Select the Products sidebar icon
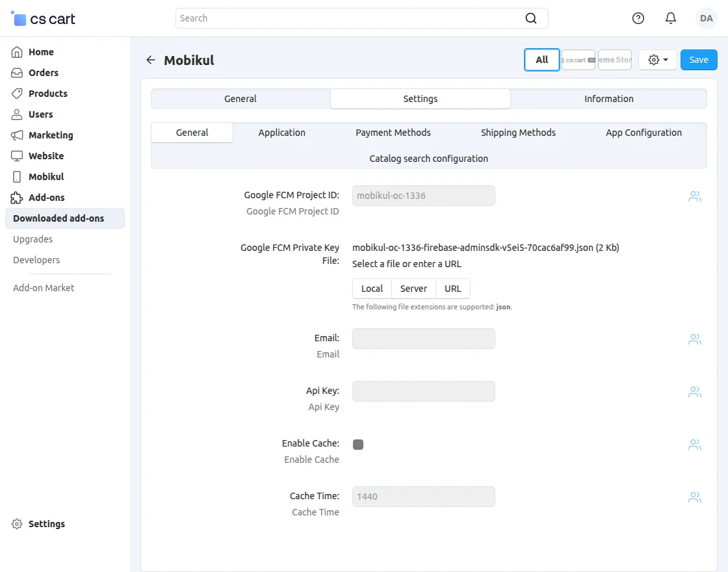Image resolution: width=728 pixels, height=572 pixels. pos(16,94)
